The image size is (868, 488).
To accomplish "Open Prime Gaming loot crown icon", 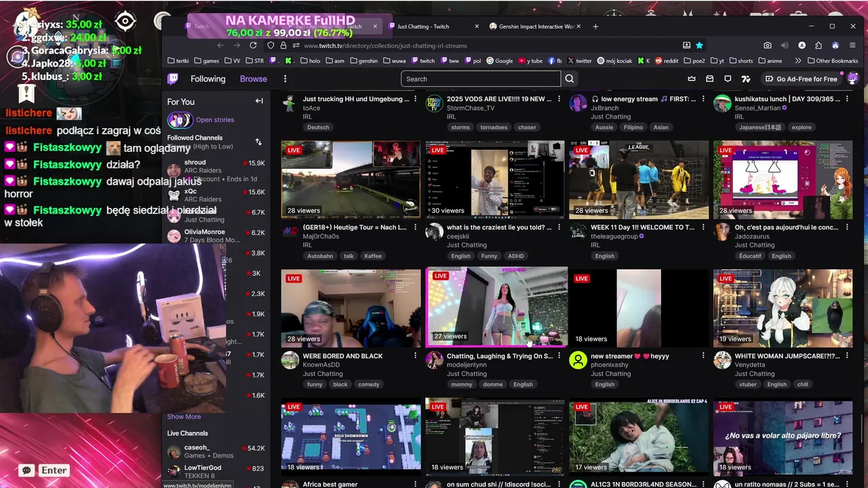I will [x=692, y=79].
